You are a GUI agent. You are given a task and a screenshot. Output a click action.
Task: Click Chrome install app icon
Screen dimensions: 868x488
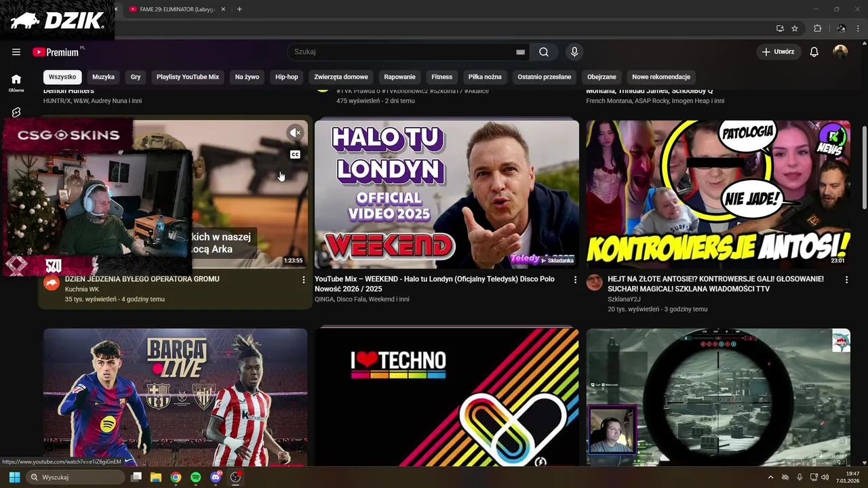click(x=780, y=28)
